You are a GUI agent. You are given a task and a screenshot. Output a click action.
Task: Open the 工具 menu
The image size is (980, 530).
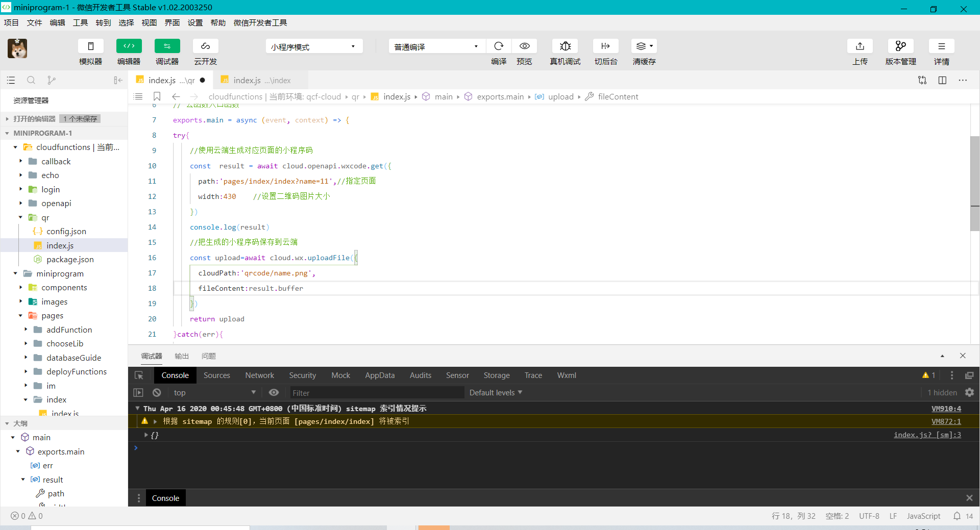(x=81, y=22)
